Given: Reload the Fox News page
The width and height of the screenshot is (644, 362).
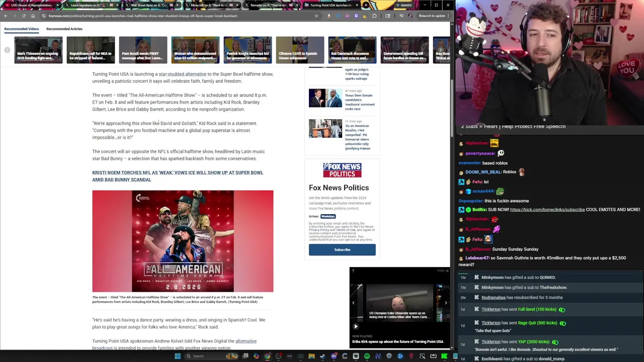Looking at the screenshot, I should (x=24, y=16).
